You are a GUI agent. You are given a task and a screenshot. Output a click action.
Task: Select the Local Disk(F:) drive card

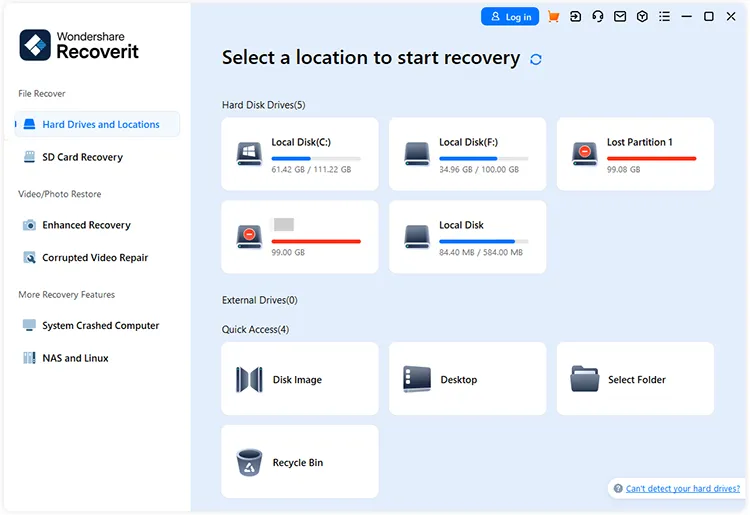(x=467, y=154)
